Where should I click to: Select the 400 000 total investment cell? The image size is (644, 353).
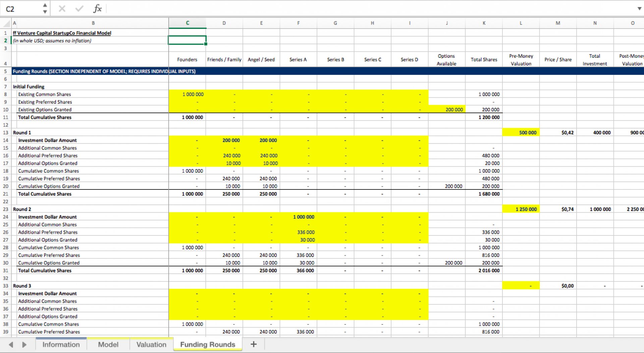595,133
